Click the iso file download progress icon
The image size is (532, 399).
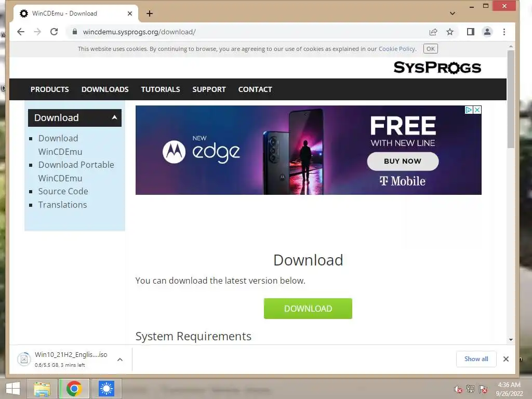[24, 359]
